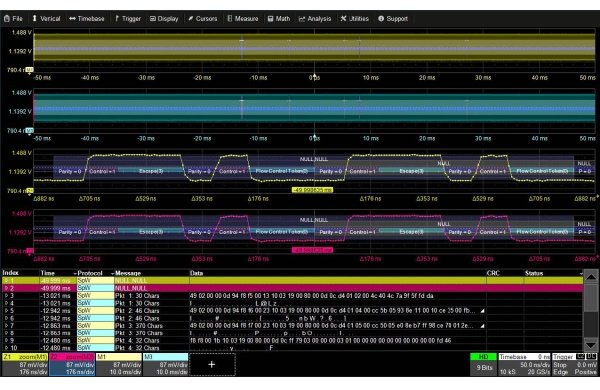This screenshot has height=390, width=600.
Task: Click row 4 cyan SpW protocol cell
Action: pos(95,303)
